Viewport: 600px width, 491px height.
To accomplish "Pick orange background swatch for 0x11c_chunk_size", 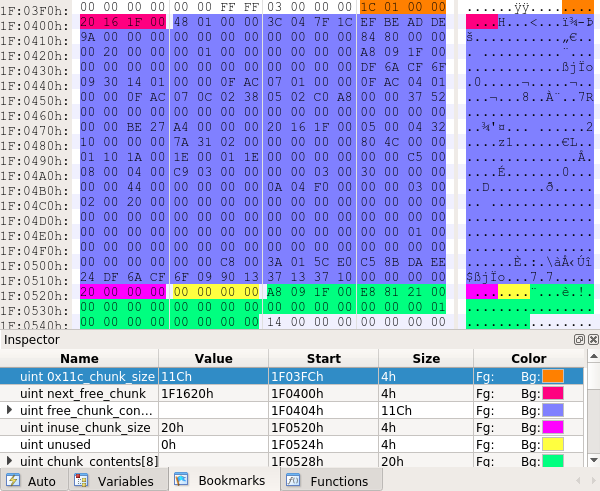I will pyautogui.click(x=553, y=377).
